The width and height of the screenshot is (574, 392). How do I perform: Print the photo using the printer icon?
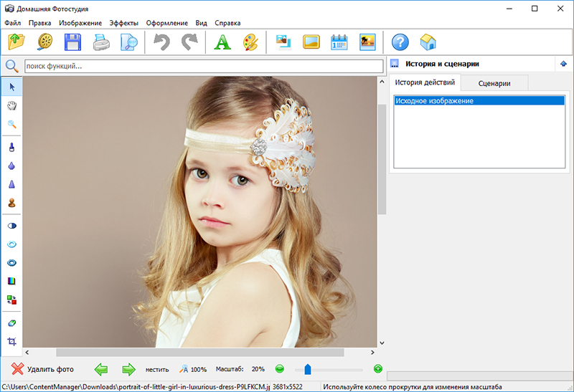point(101,42)
